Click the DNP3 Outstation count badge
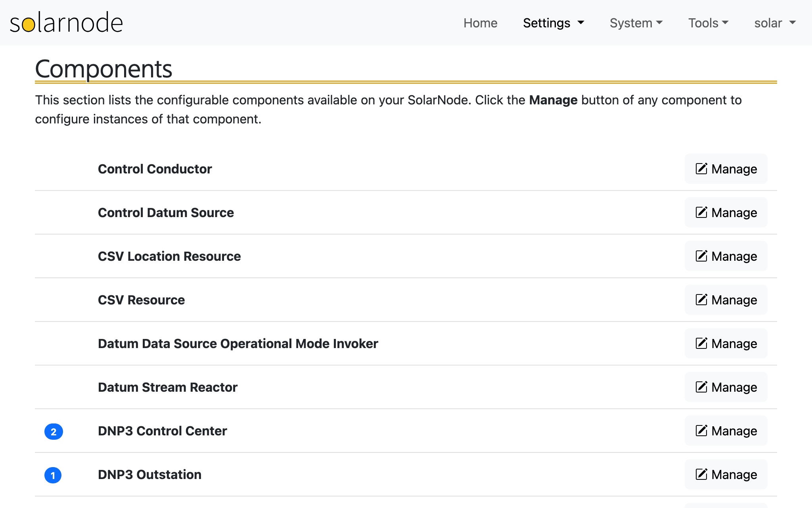Screen dimensions: 812x508 53,475
